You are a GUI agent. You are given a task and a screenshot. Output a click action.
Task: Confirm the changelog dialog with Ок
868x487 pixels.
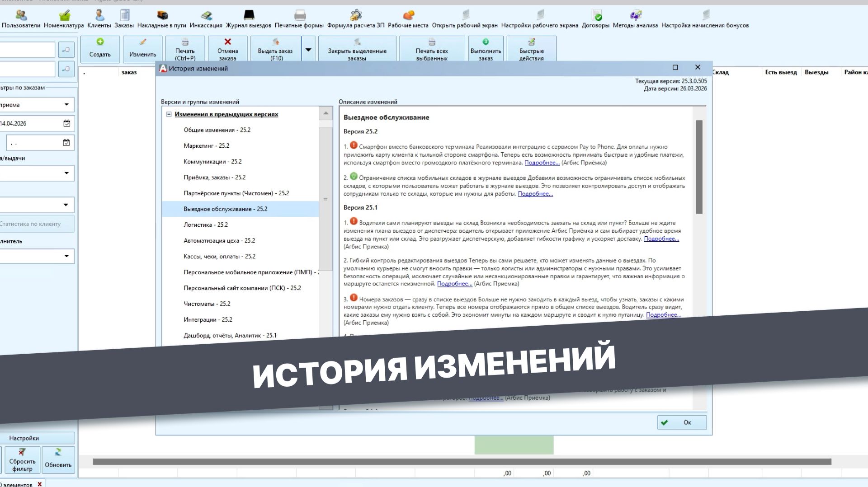pyautogui.click(x=682, y=422)
